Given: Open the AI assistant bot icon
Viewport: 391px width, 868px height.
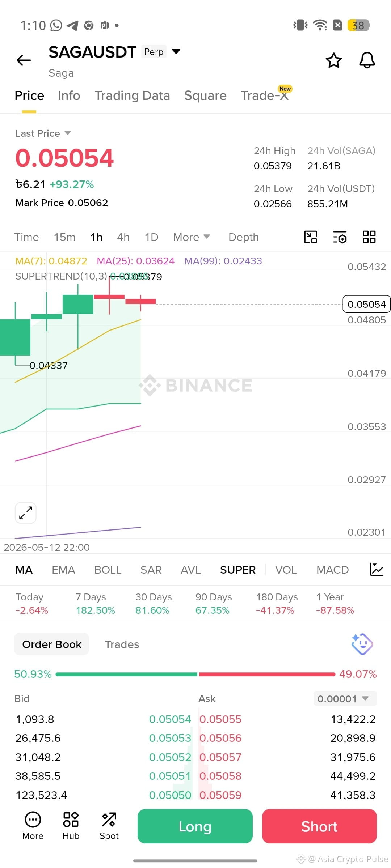Looking at the screenshot, I should [362, 644].
